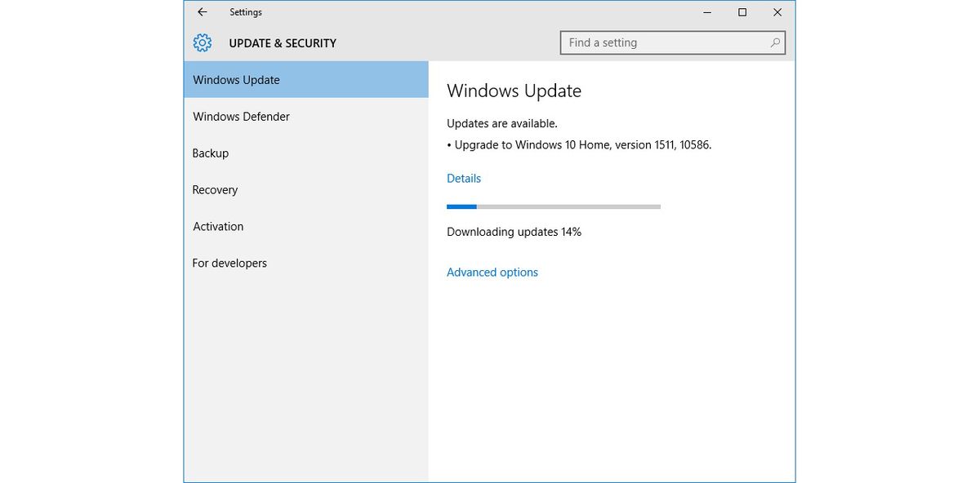Open the Backup section

(211, 153)
